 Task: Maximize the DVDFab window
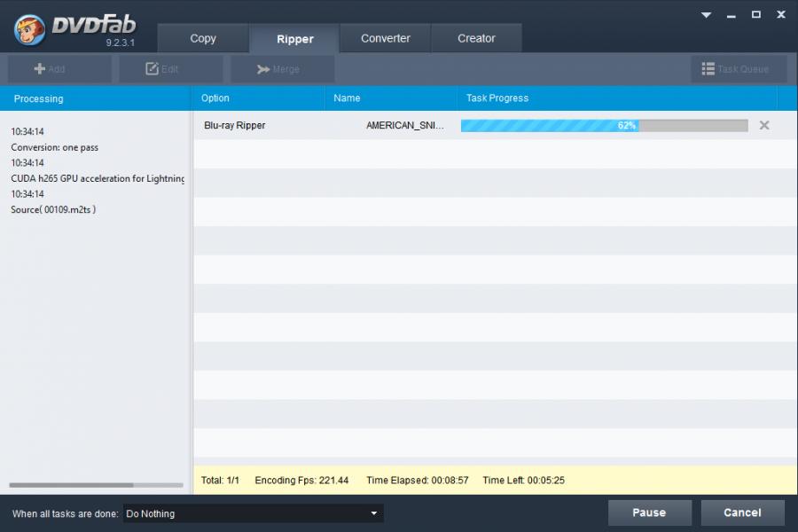(756, 15)
